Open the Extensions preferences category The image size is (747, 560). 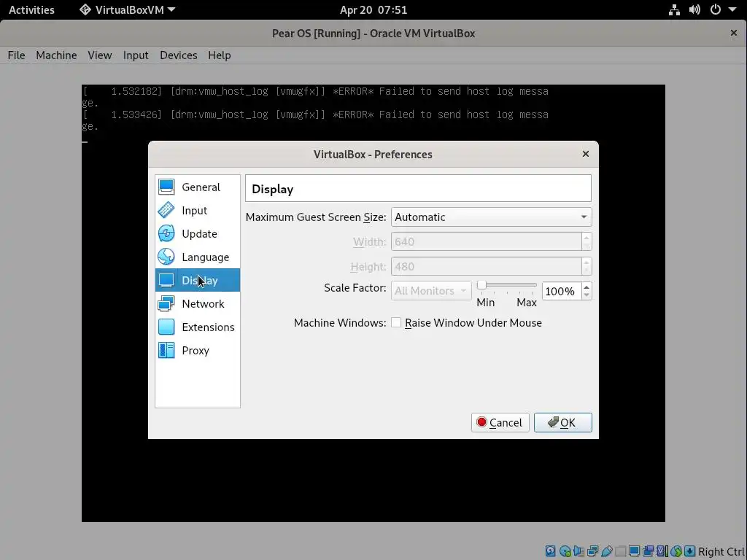(197, 327)
